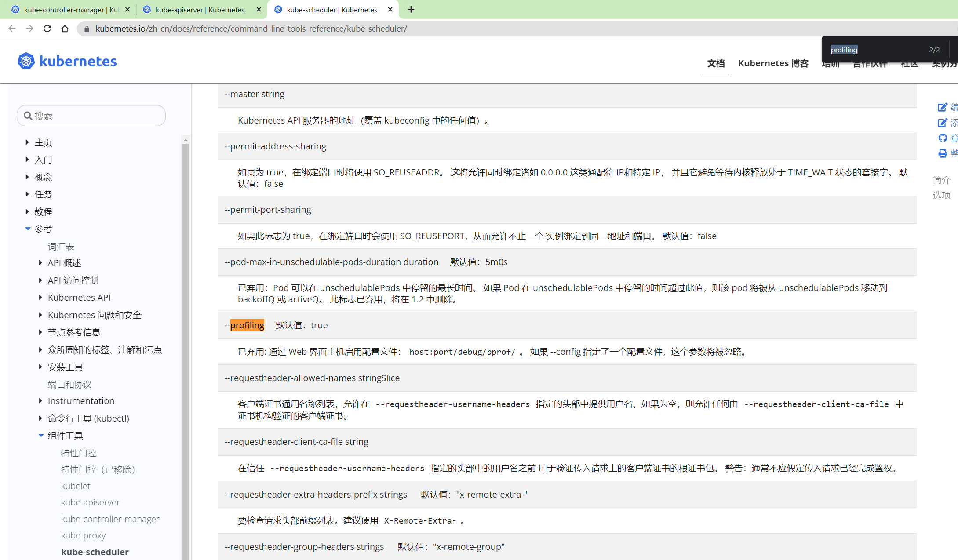Collapse the 参考 tree item
958x560 pixels.
(28, 229)
